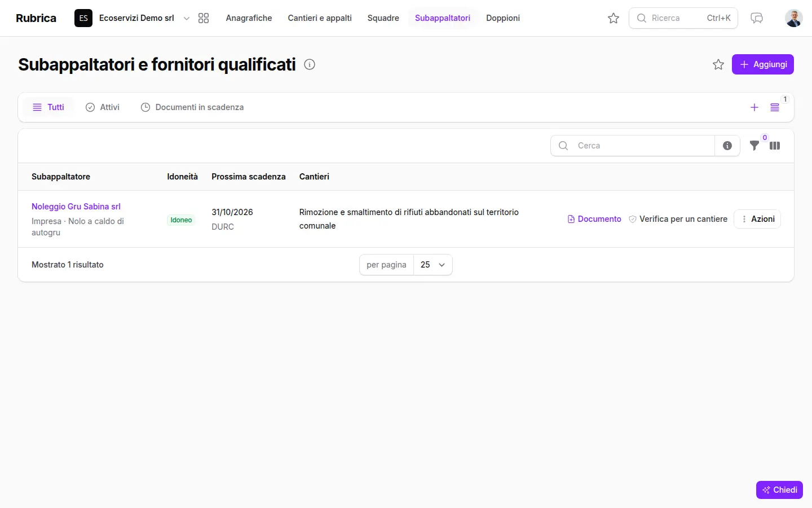Screen dimensions: 812x508
Task: Click the info icon beside page title
Action: tap(310, 64)
